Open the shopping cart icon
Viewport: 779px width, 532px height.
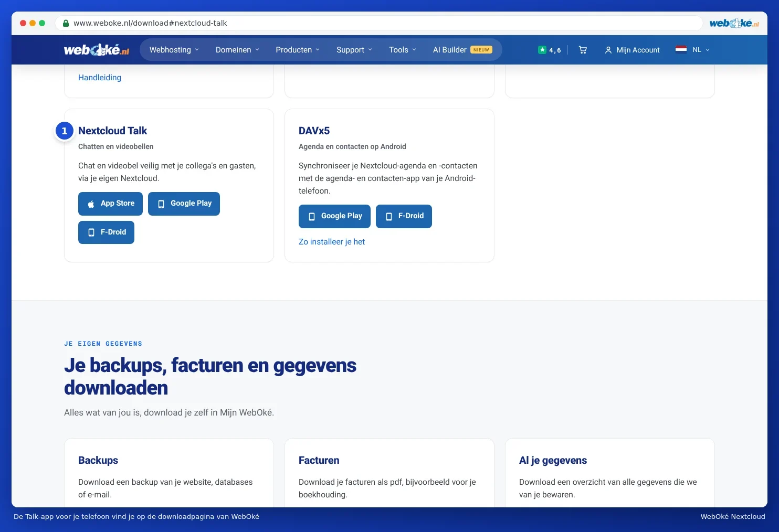pyautogui.click(x=583, y=50)
